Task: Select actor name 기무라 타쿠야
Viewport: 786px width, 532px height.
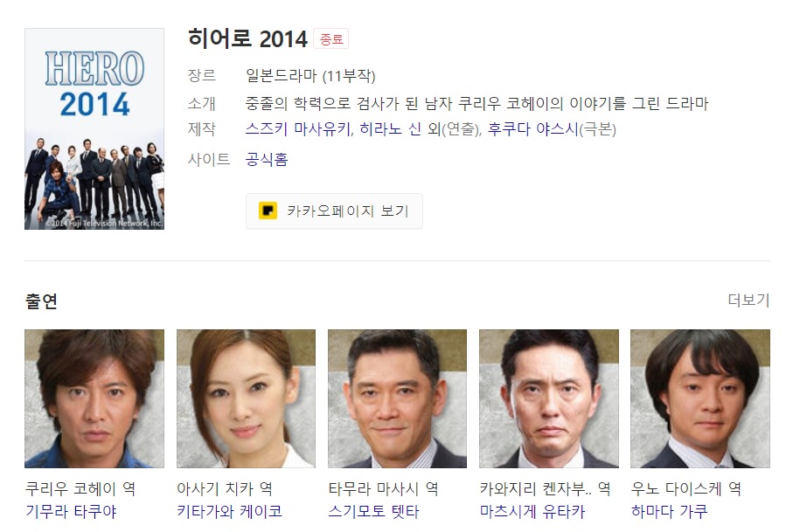Action: (x=71, y=511)
